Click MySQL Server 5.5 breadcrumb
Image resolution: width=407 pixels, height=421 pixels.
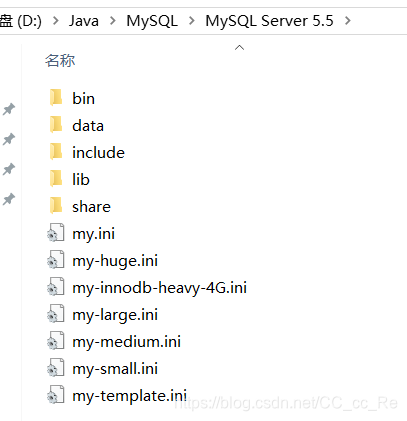point(269,21)
